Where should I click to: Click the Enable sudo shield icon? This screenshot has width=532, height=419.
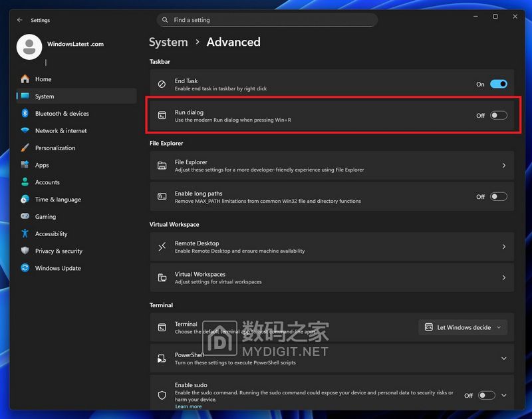click(x=162, y=395)
